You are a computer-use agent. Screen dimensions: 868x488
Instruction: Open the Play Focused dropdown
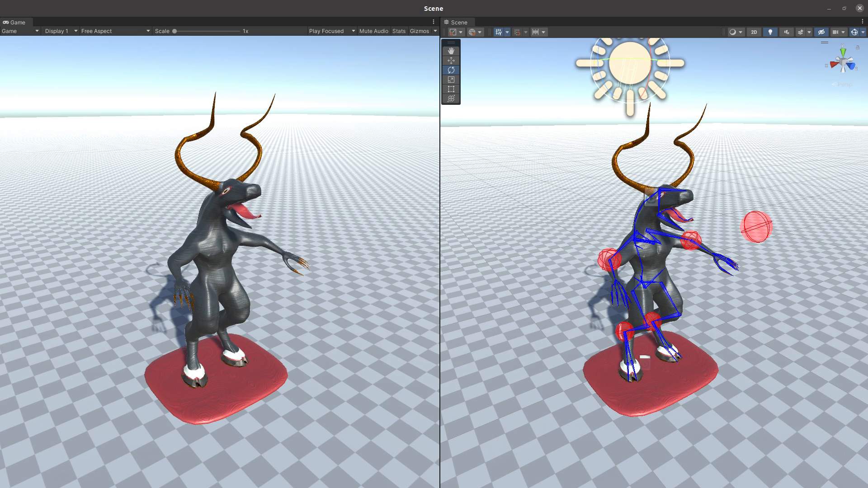click(x=332, y=31)
